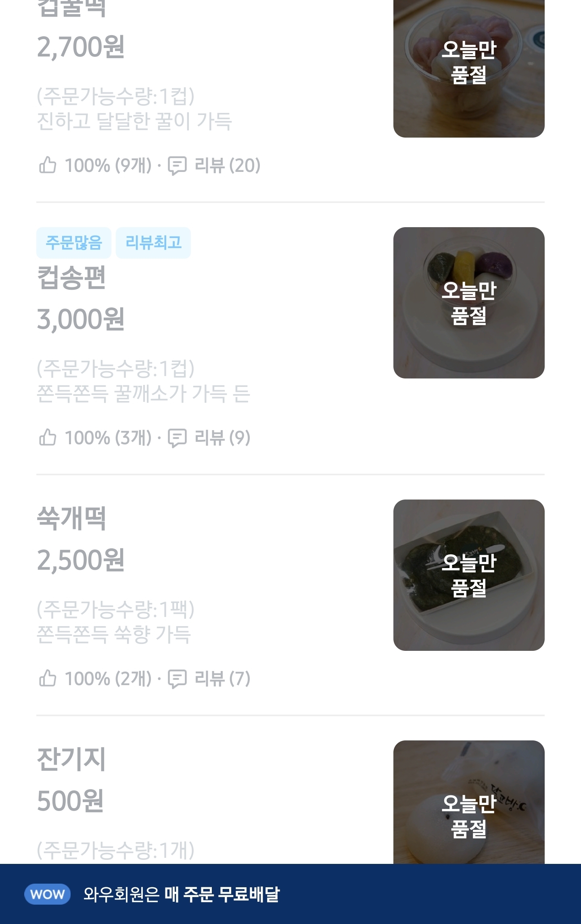Tap the 주문많음 tag on 컵송편
Screen dimensions: 581x924
coord(74,242)
